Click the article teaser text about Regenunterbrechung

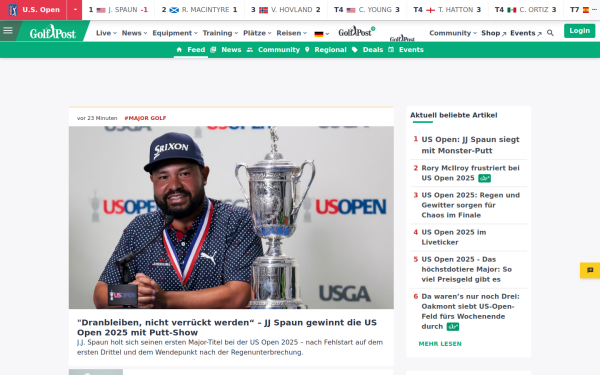230,347
